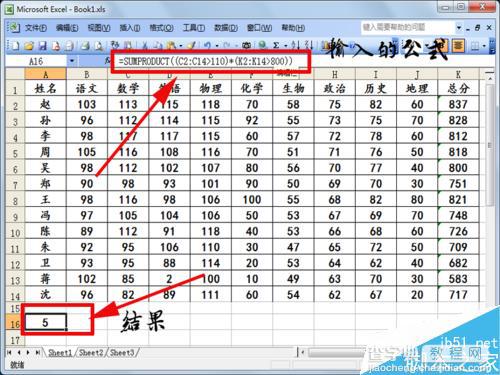Image resolution: width=500 pixels, height=375 pixels.
Task: Open the AutoSum functions dropdown arrow
Action: (285, 46)
